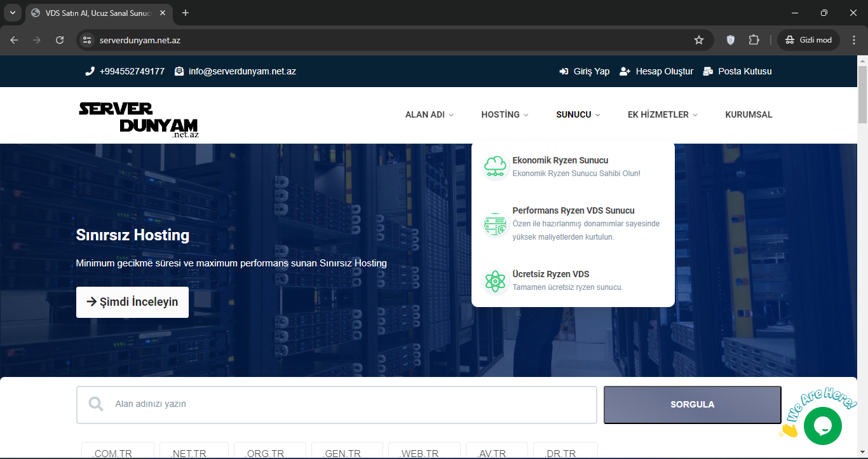Screen dimensions: 868x459
Task: Select the .GEN.TR domain extension
Action: [347, 451]
